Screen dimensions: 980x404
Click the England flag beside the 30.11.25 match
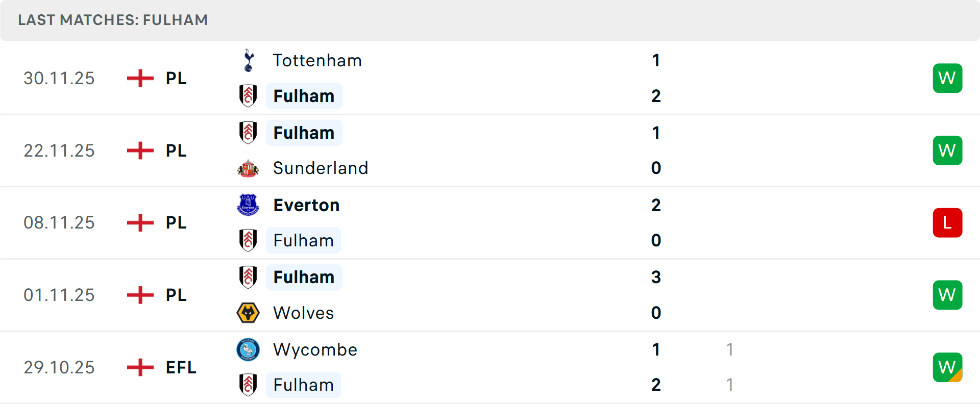pyautogui.click(x=139, y=78)
